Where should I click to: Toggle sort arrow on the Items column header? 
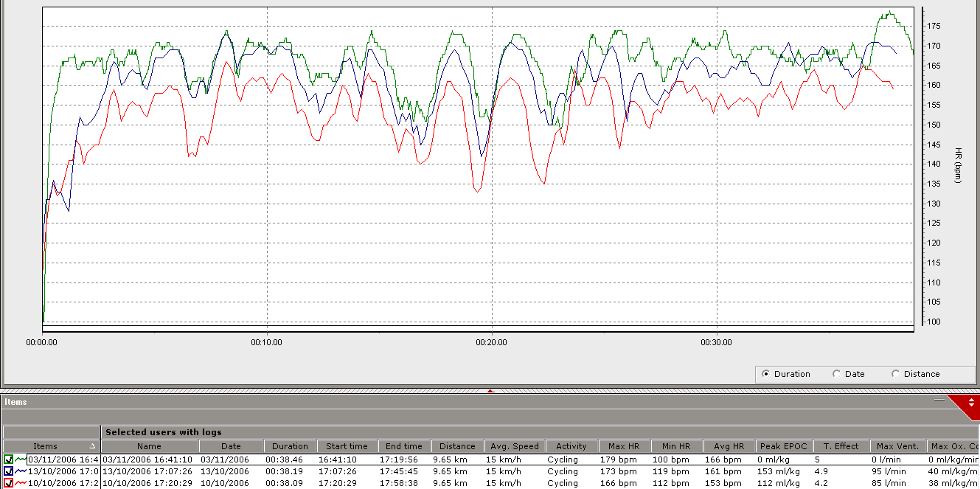[92, 446]
